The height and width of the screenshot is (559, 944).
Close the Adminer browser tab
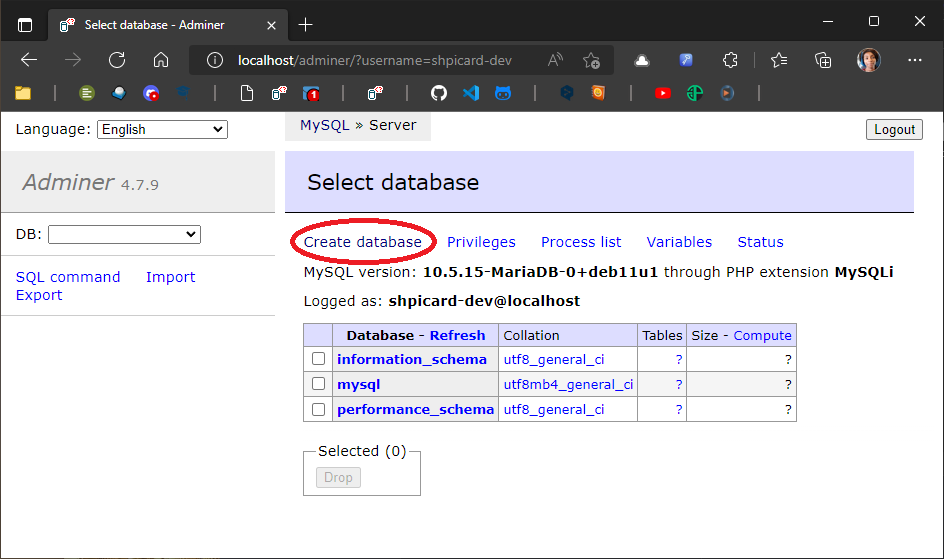tap(271, 25)
